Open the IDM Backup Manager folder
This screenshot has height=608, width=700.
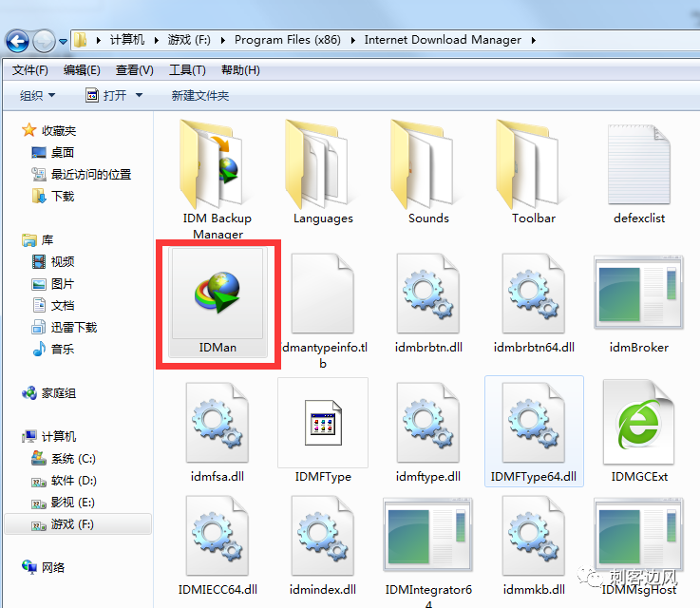pos(218,179)
